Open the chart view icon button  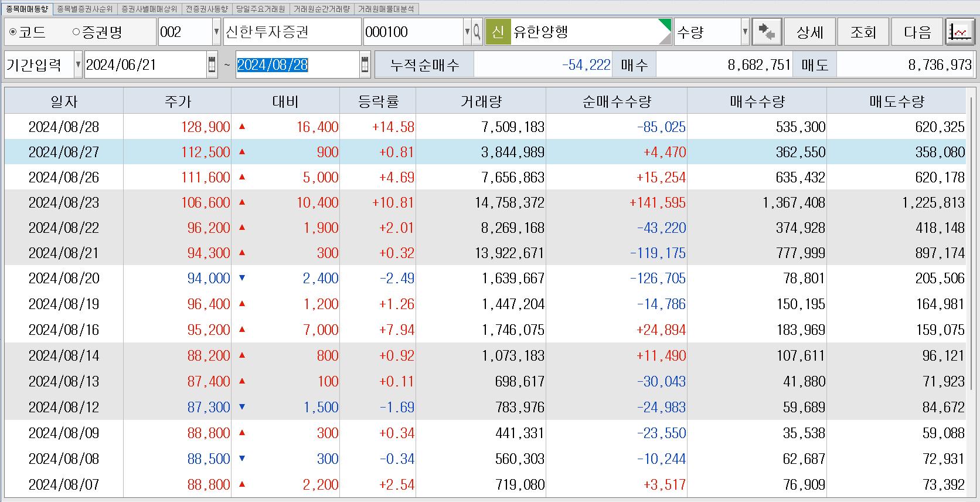point(959,32)
